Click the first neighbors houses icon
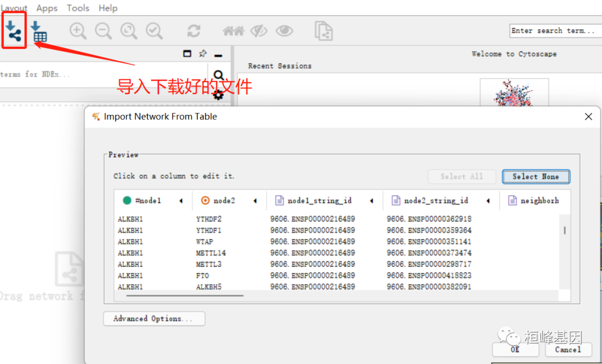This screenshot has width=602, height=364. click(x=234, y=31)
